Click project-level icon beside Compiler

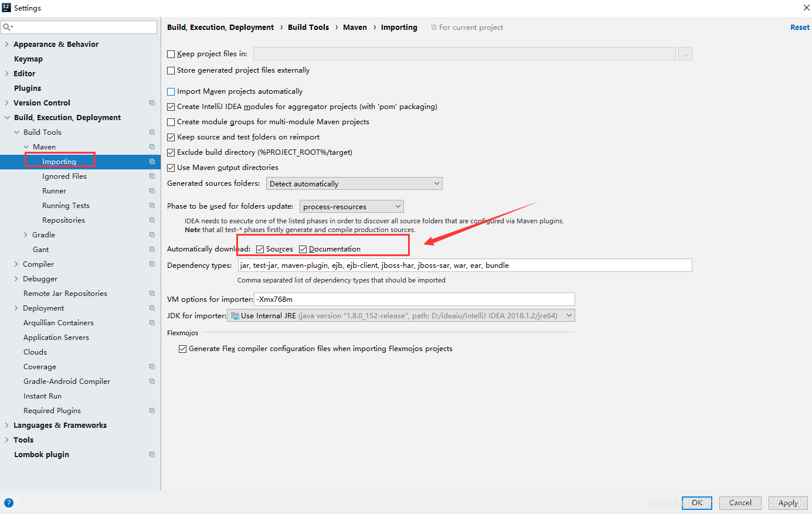point(152,264)
